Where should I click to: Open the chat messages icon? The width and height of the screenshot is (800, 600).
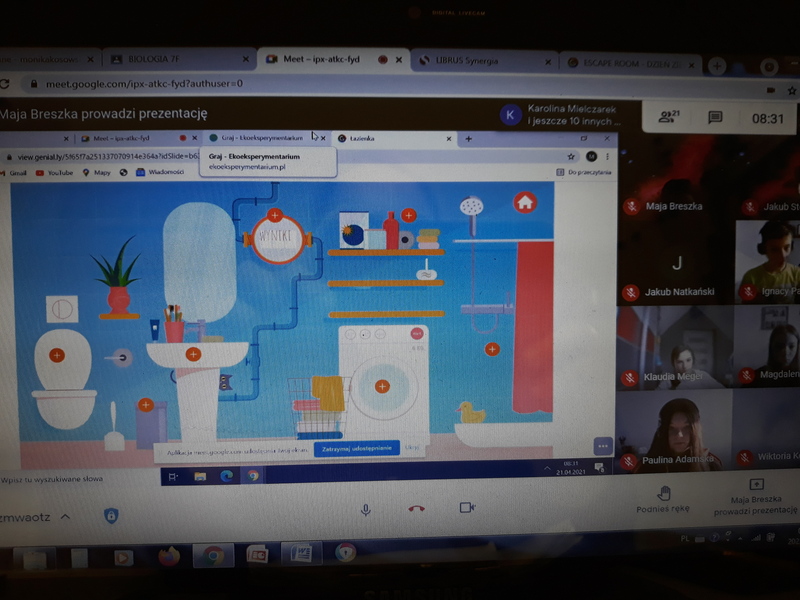(x=715, y=117)
